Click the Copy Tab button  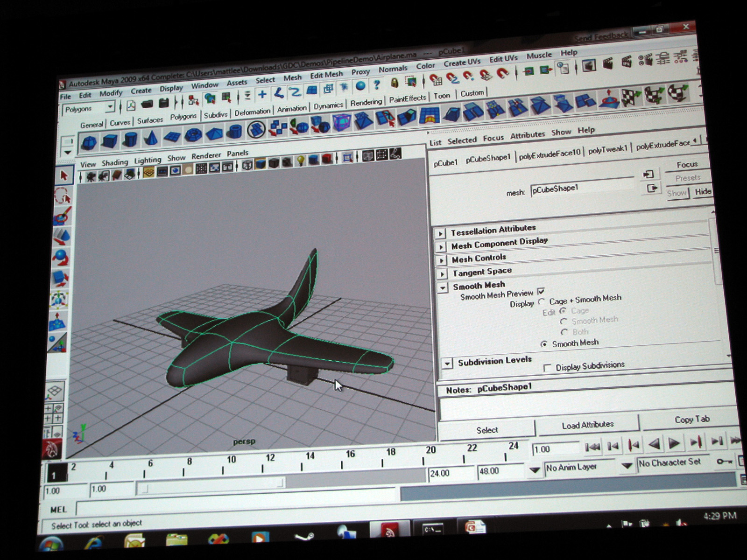(691, 420)
